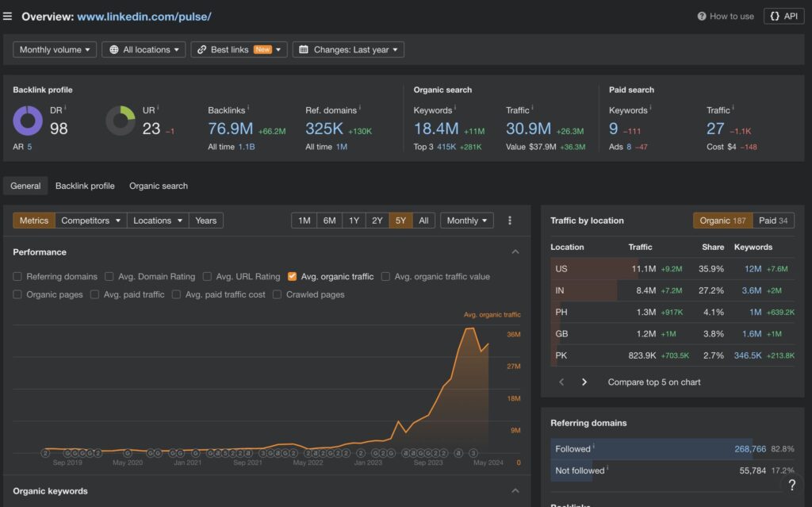The height and width of the screenshot is (507, 812).
Task: Enable the Avg. paid traffic checkbox
Action: click(95, 294)
